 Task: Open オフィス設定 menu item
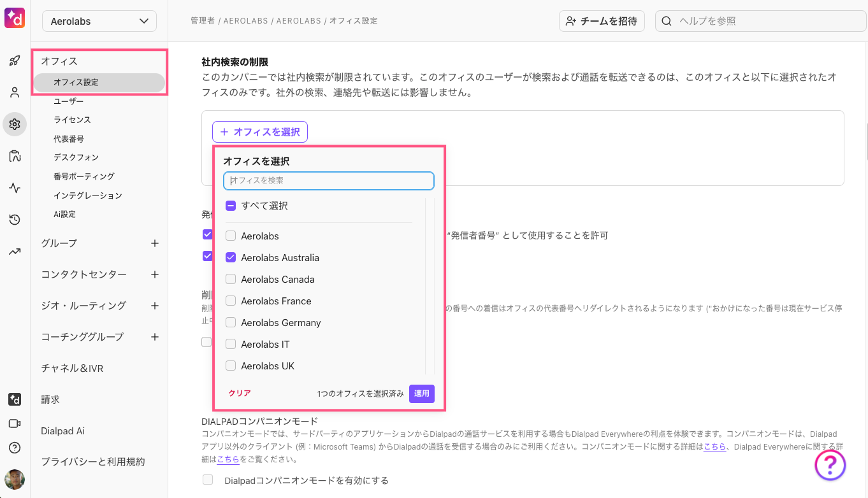tap(99, 83)
